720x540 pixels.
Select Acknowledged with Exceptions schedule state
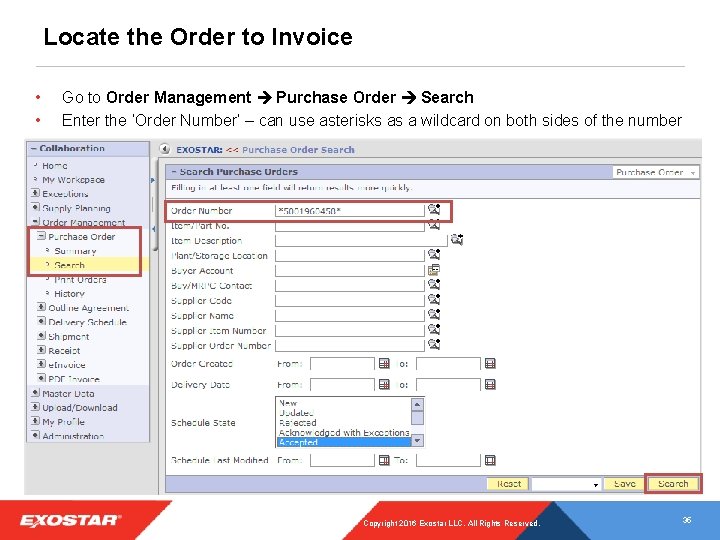click(344, 433)
